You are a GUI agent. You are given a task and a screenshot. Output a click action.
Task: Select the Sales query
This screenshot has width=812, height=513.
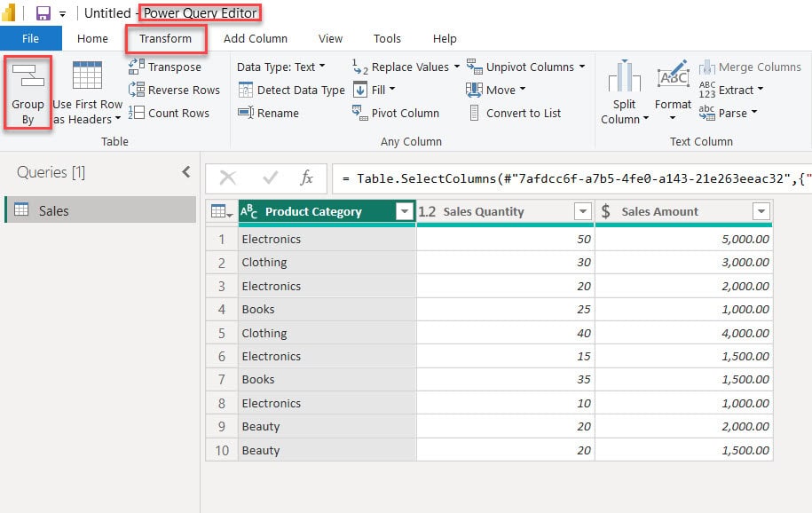(100, 209)
